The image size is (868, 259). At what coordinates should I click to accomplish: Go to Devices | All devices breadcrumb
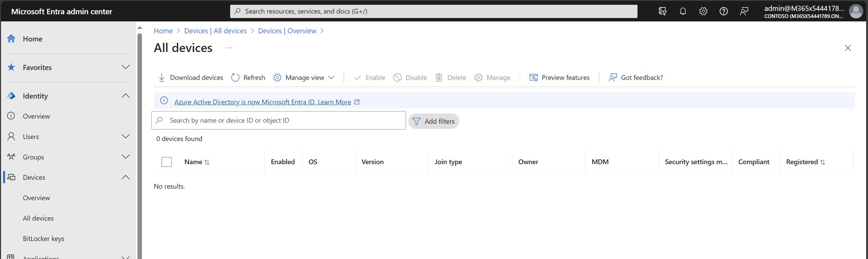(x=215, y=31)
